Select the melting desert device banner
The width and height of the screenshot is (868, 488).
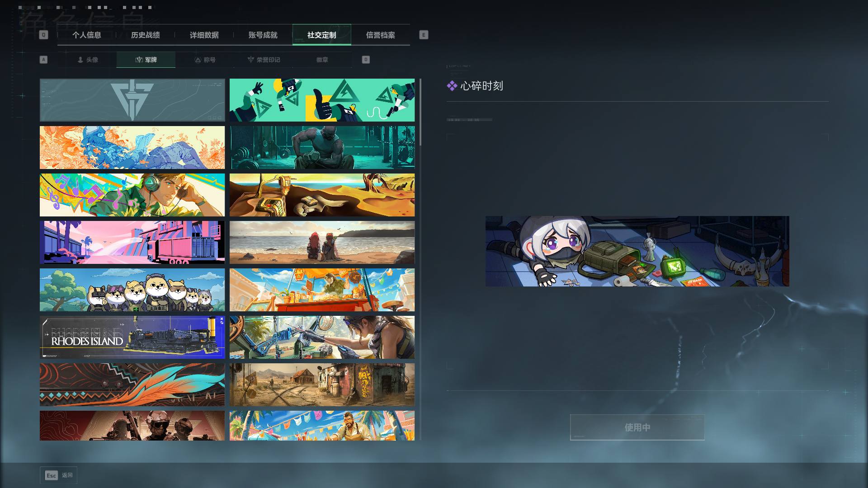coord(322,195)
